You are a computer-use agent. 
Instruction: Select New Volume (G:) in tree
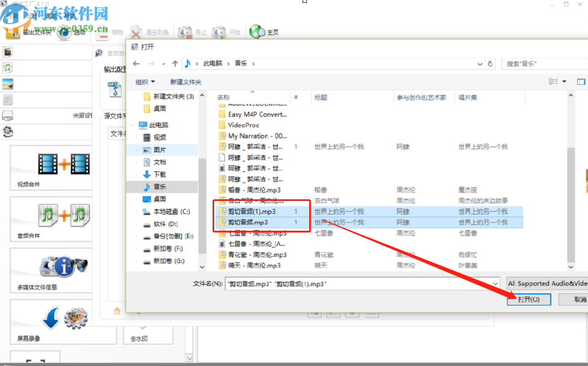169,261
